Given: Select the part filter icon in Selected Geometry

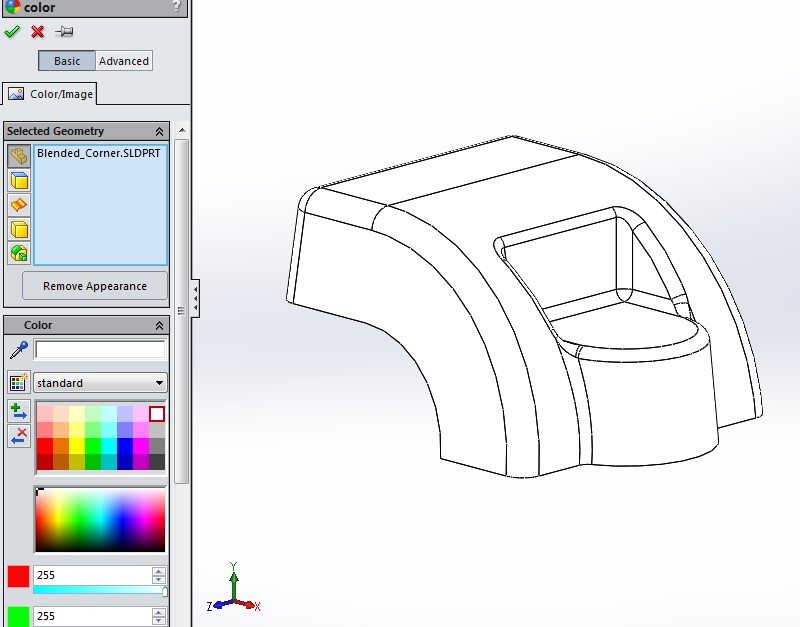Looking at the screenshot, I should click(19, 156).
